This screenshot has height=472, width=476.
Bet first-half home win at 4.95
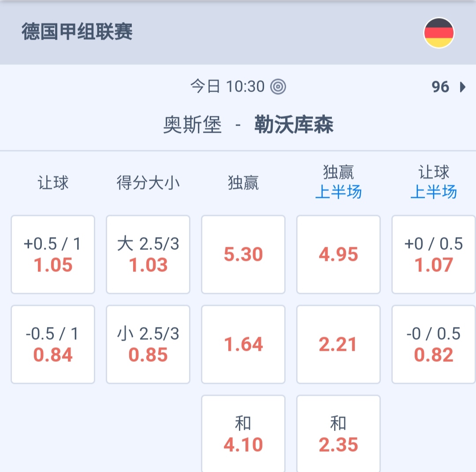pos(338,254)
